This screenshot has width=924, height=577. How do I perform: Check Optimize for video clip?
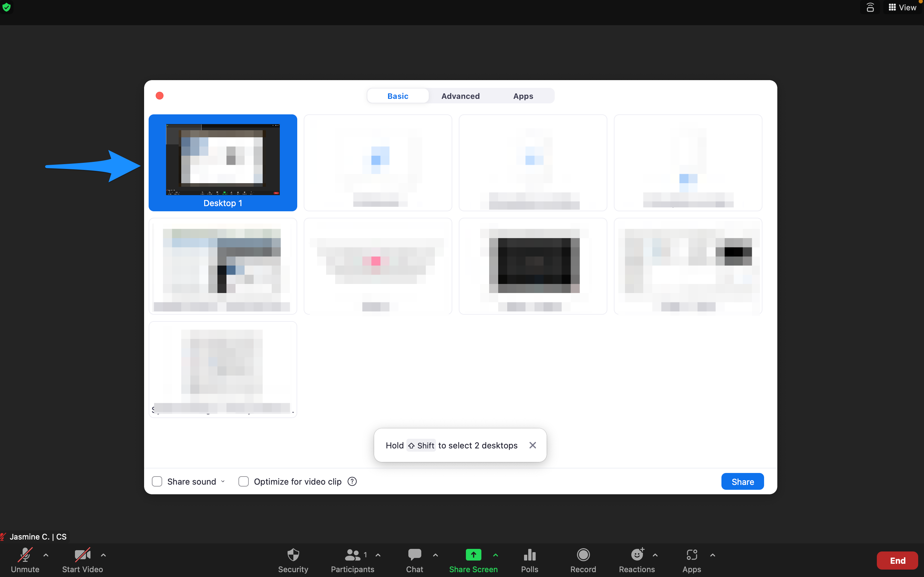(243, 482)
